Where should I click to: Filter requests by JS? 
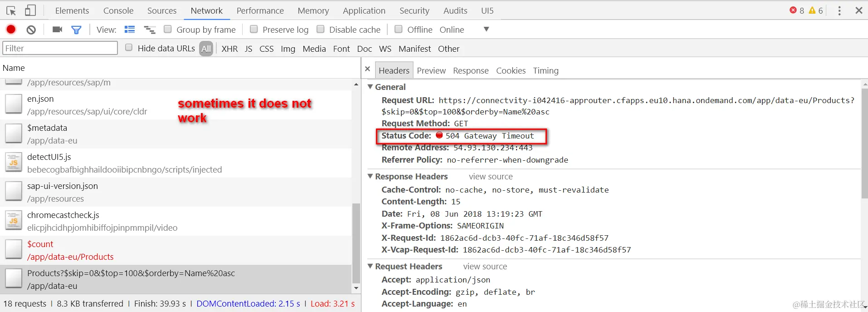tap(249, 49)
